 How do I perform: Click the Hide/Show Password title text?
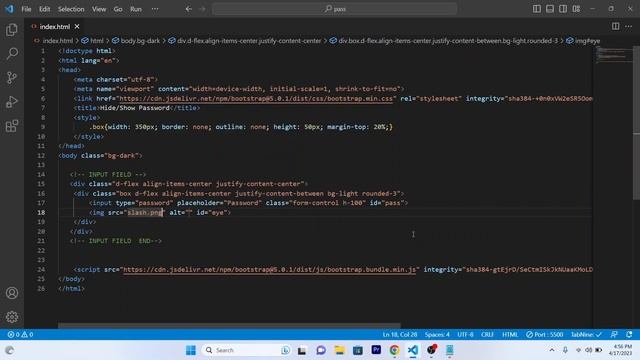135,108
